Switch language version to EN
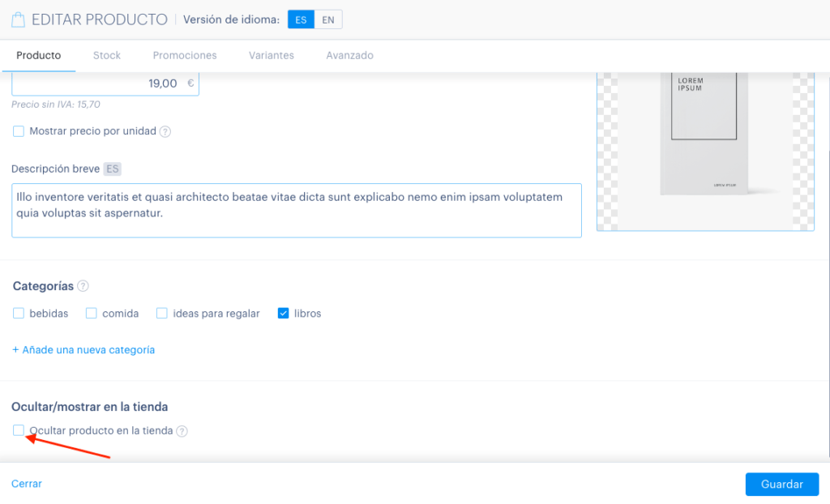 (x=328, y=19)
